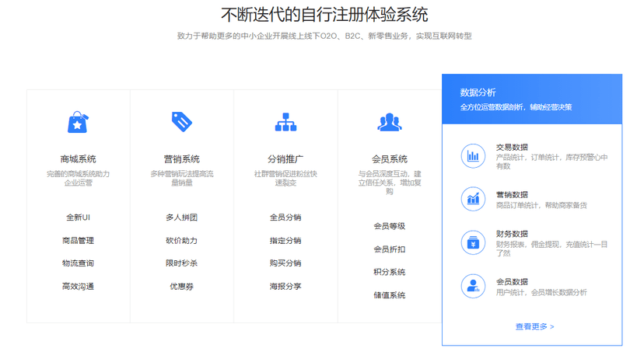Click the 完善的商城系统助力企业运营 description

78,178
